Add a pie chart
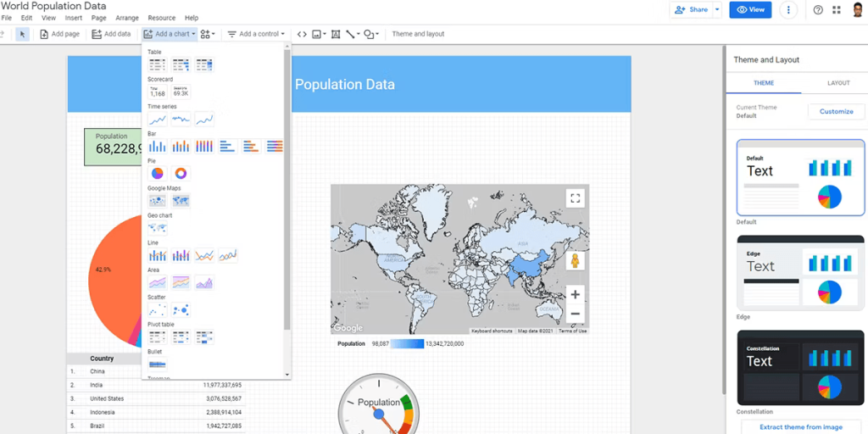Screen dimensions: 868x434 coord(157,174)
